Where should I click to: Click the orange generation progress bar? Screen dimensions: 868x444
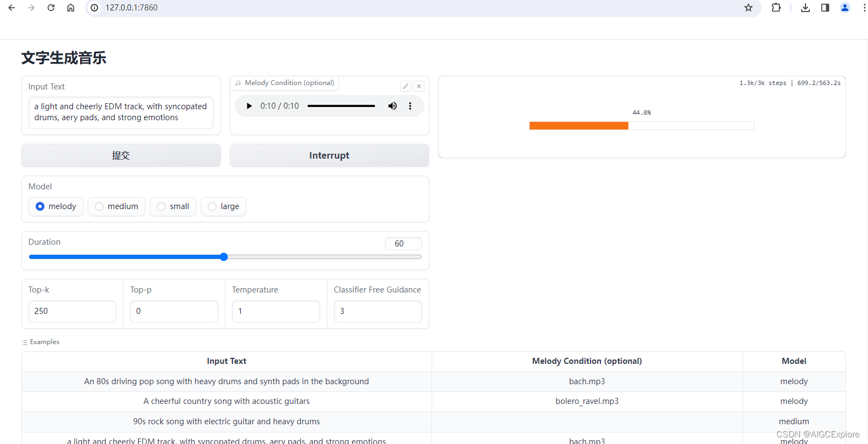pos(579,126)
